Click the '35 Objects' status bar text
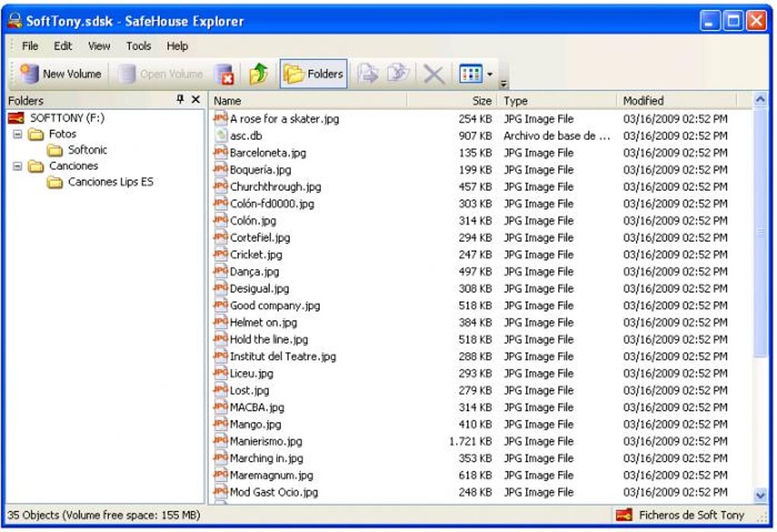 click(104, 515)
